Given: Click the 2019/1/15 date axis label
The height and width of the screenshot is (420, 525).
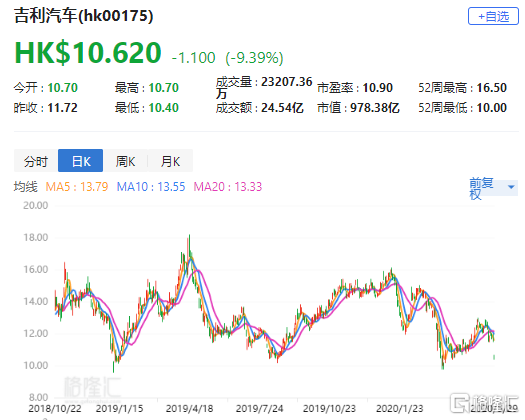Looking at the screenshot, I should click(x=120, y=409).
